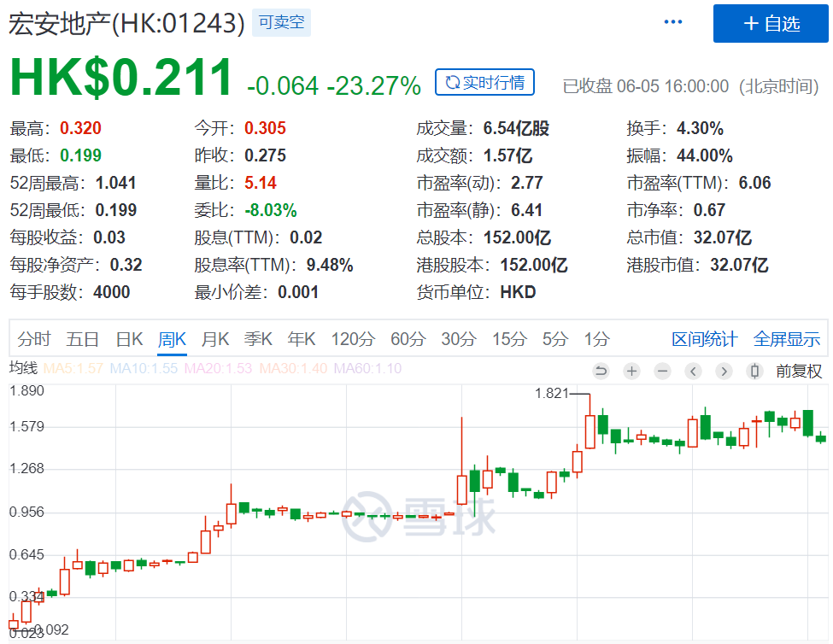
Task: Click the candlestick style icon
Action: pyautogui.click(x=754, y=371)
